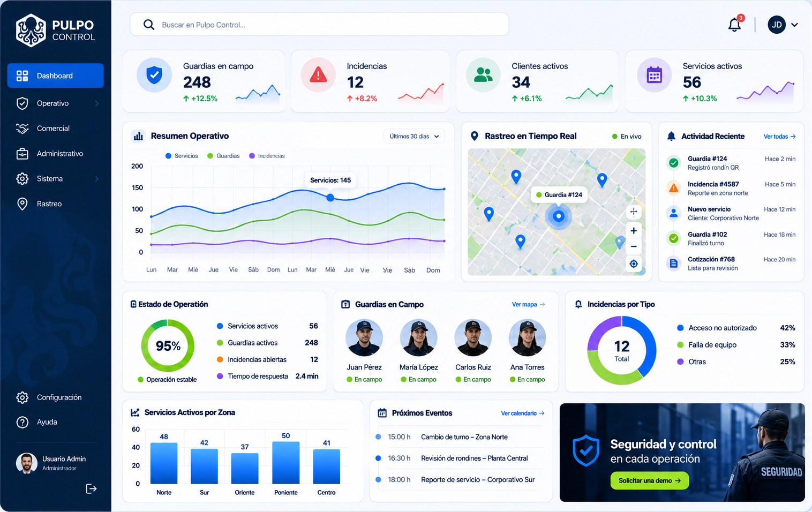The width and height of the screenshot is (812, 512).
Task: Click the Nuevo servicio person icon
Action: 673,213
